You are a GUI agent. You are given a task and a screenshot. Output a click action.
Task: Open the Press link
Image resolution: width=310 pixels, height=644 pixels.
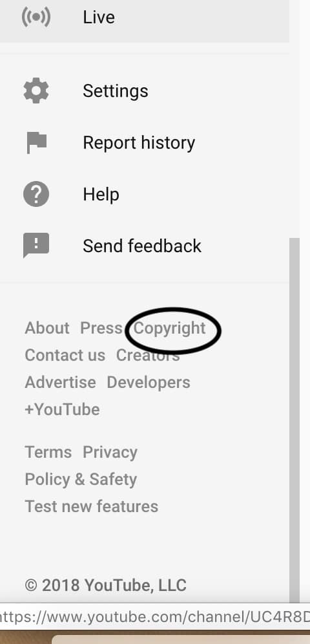tap(101, 328)
